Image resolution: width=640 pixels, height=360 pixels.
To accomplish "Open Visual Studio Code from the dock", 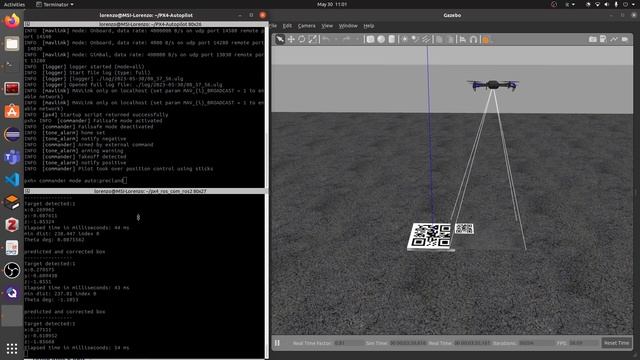I will click(x=12, y=180).
